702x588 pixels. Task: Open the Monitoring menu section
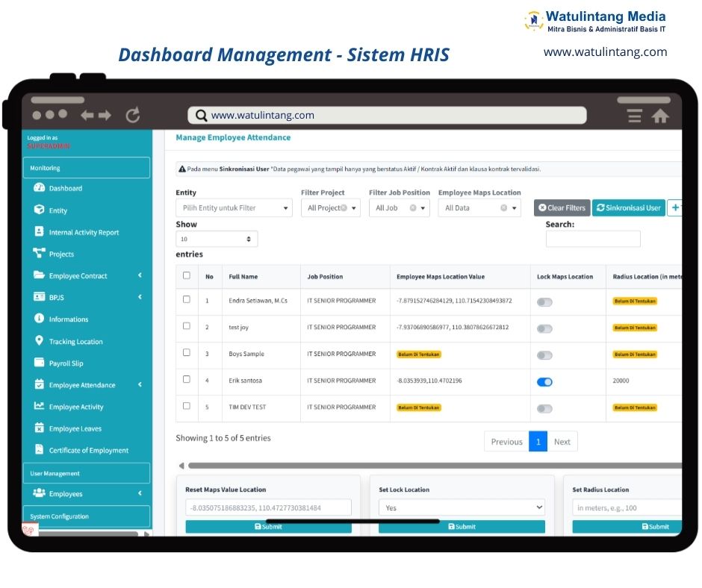tap(87, 168)
